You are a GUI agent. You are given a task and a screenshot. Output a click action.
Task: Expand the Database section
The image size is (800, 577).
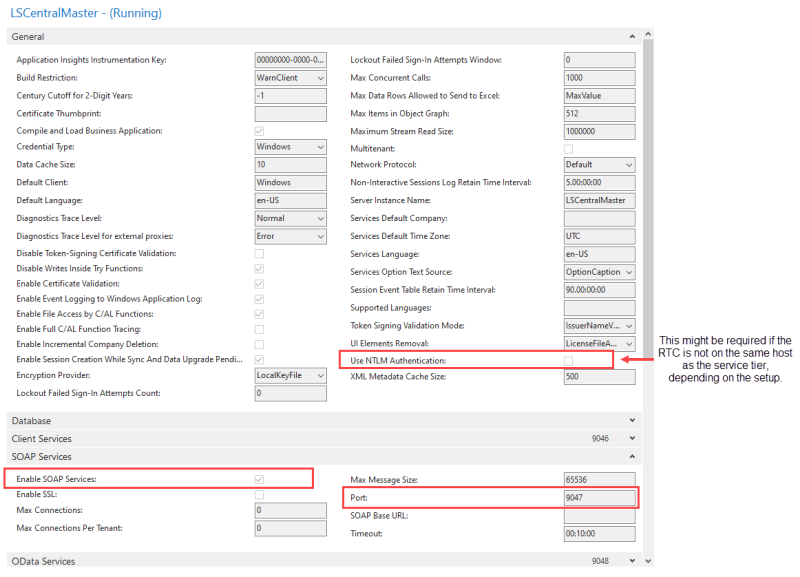click(632, 421)
